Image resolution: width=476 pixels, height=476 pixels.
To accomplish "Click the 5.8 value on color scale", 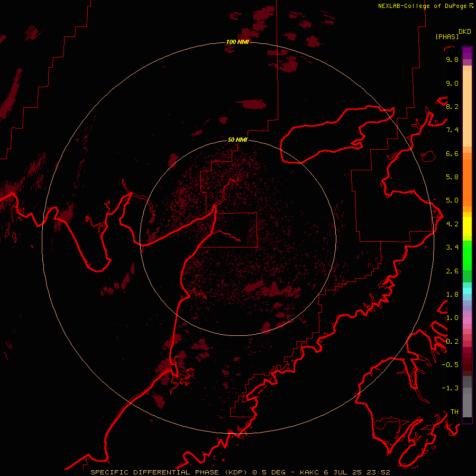I will 452,177.
